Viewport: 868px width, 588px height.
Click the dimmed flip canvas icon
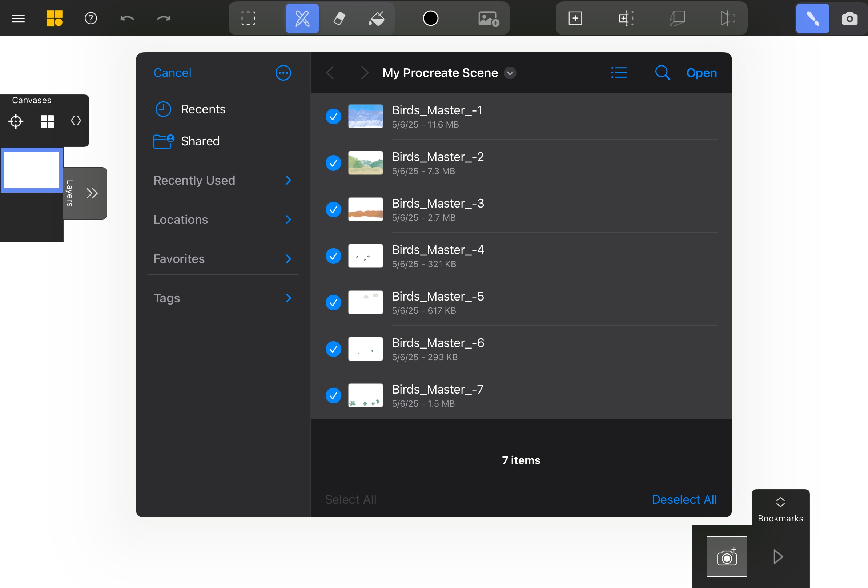pos(727,18)
